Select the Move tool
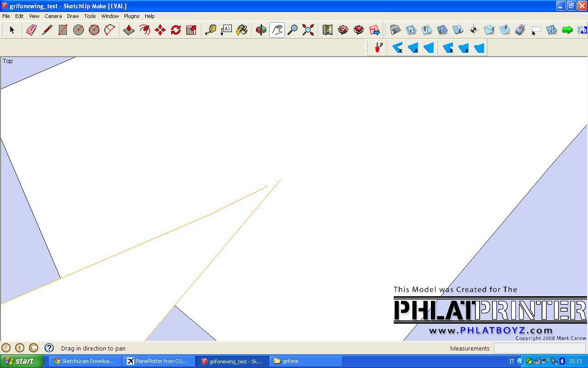 tap(160, 30)
